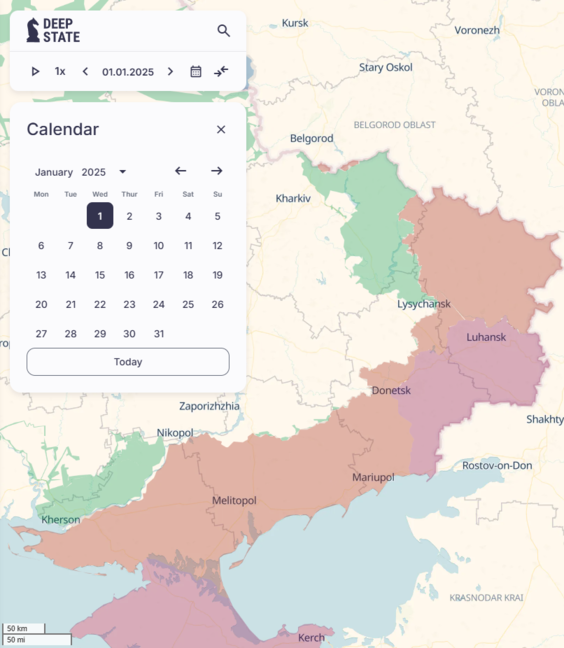Open the January 2025 month dropdown

coord(123,172)
